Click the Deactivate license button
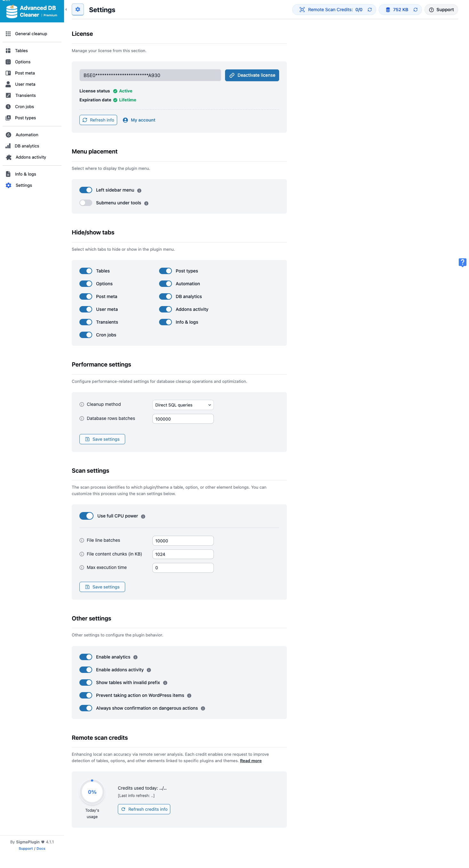469x868 pixels. pos(252,75)
